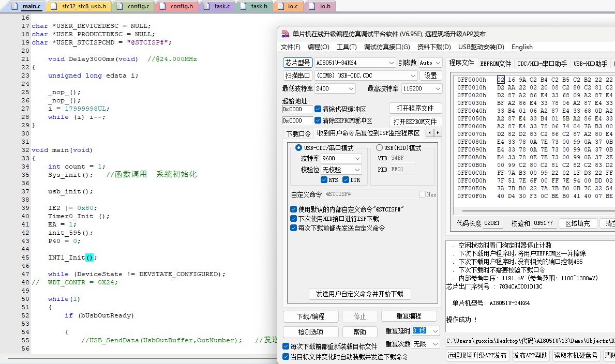Select the CDC/HID-串口助手 tab
Image resolution: width=615 pixels, height=364 pixels.
click(x=542, y=64)
